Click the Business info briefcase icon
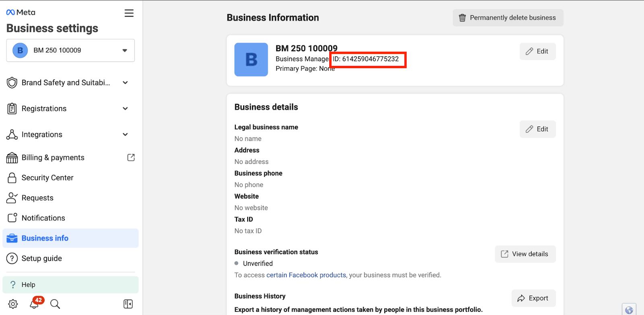 pos(12,238)
